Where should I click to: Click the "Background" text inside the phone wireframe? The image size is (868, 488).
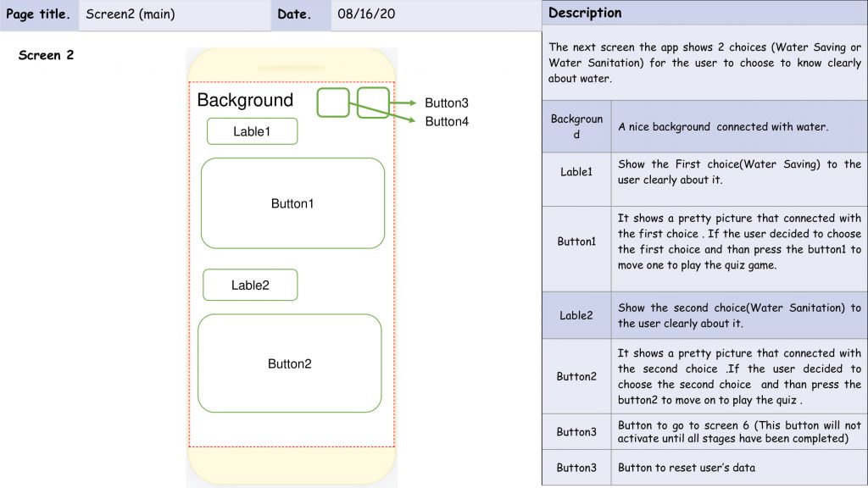click(x=245, y=100)
